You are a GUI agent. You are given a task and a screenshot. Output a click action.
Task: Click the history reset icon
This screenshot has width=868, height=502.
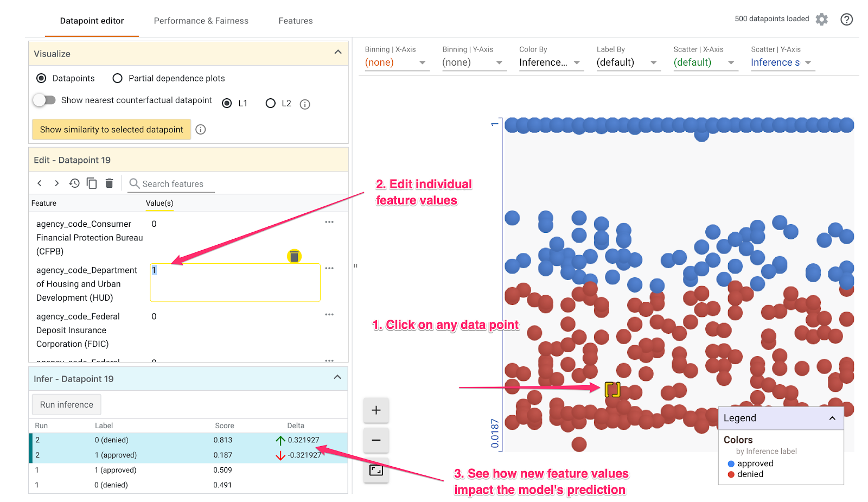74,183
